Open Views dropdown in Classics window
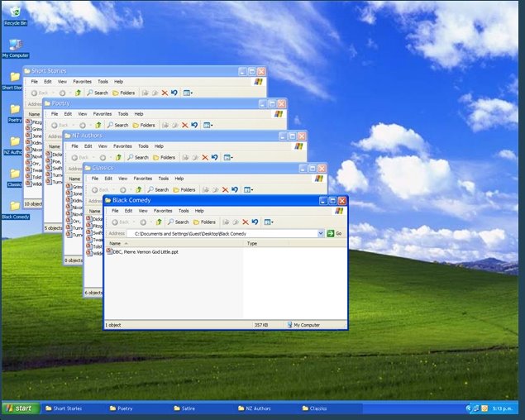This screenshot has height=420, width=525. 248,189
